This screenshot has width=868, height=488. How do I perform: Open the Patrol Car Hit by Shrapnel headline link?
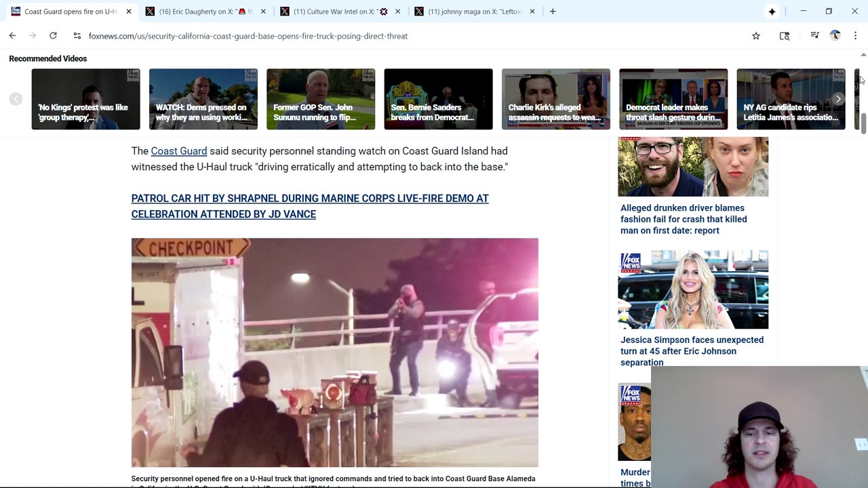(310, 206)
